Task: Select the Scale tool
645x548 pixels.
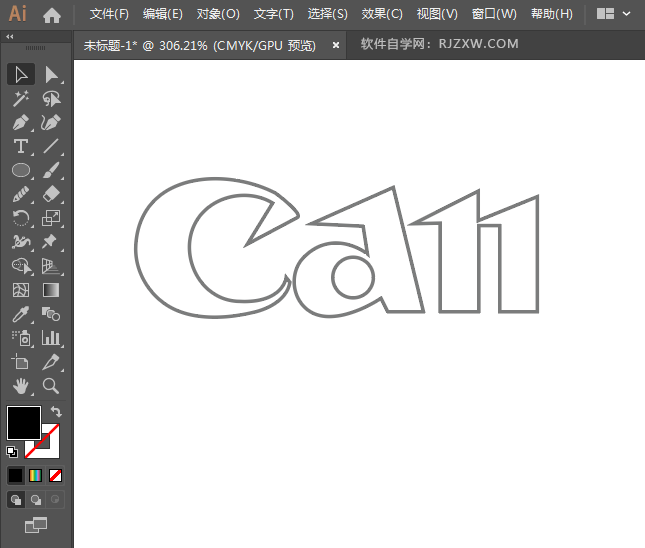Action: pos(51,218)
